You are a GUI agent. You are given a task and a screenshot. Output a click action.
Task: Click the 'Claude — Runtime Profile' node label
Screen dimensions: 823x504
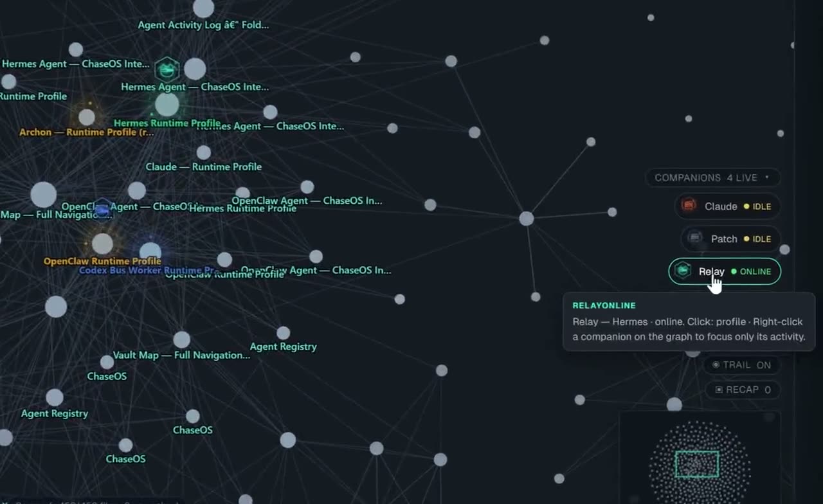203,166
